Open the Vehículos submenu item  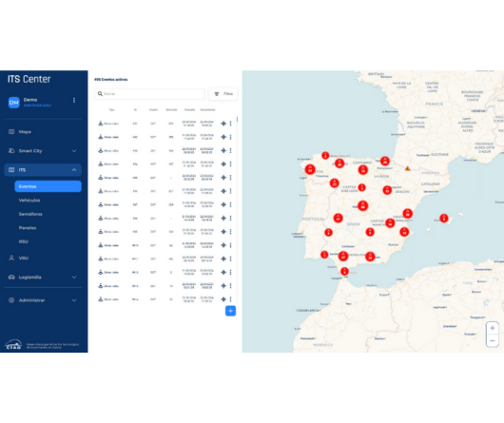(x=29, y=201)
